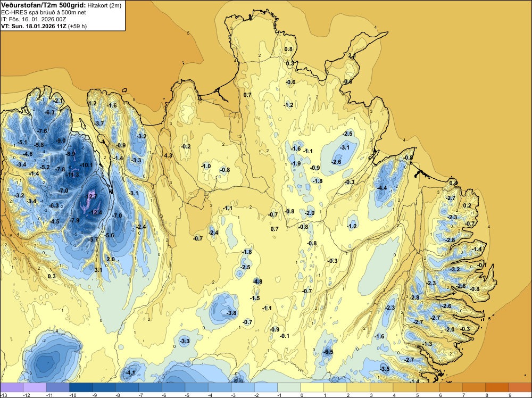This screenshot has height=398, width=532.
Task: Click the -3.8 temperature value
Action: click(x=231, y=313)
